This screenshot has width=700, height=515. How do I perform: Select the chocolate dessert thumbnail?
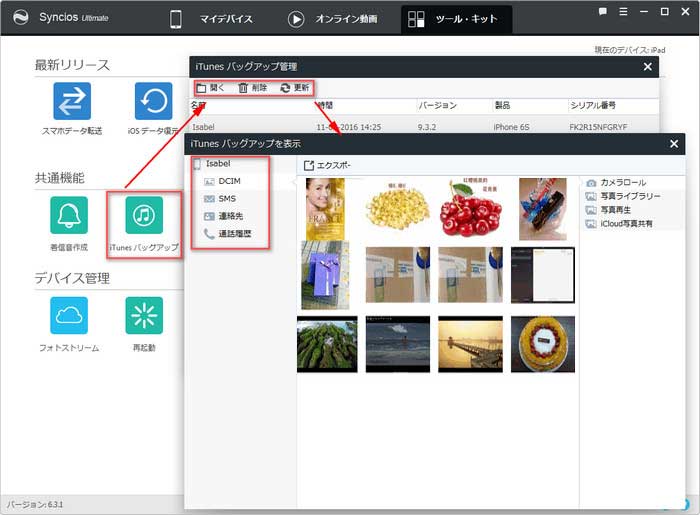coord(542,209)
